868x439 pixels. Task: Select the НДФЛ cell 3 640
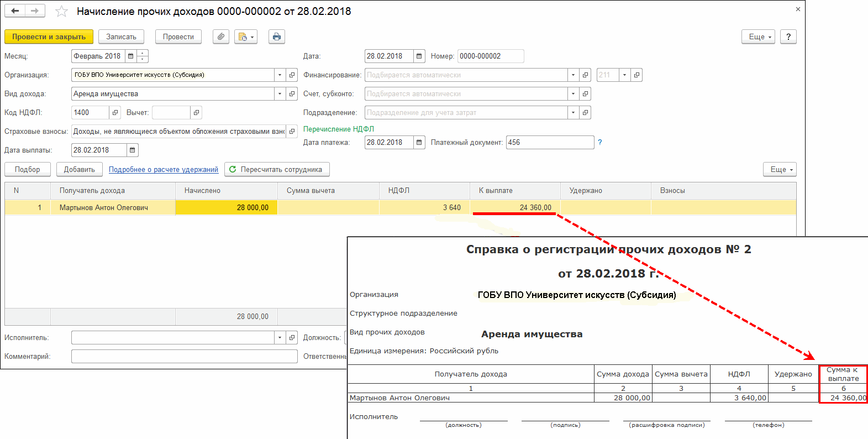click(424, 207)
